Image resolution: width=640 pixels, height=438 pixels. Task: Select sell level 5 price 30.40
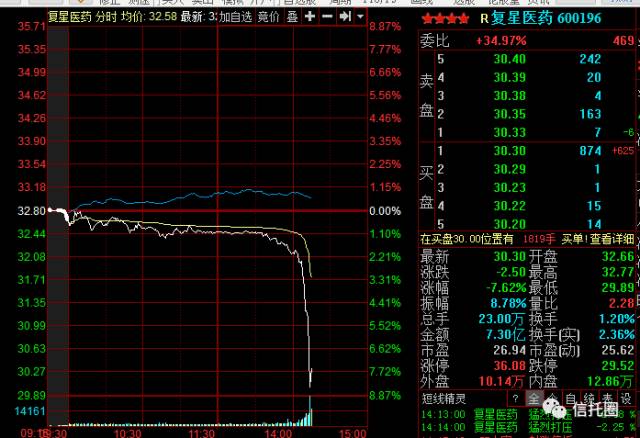pyautogui.click(x=509, y=59)
